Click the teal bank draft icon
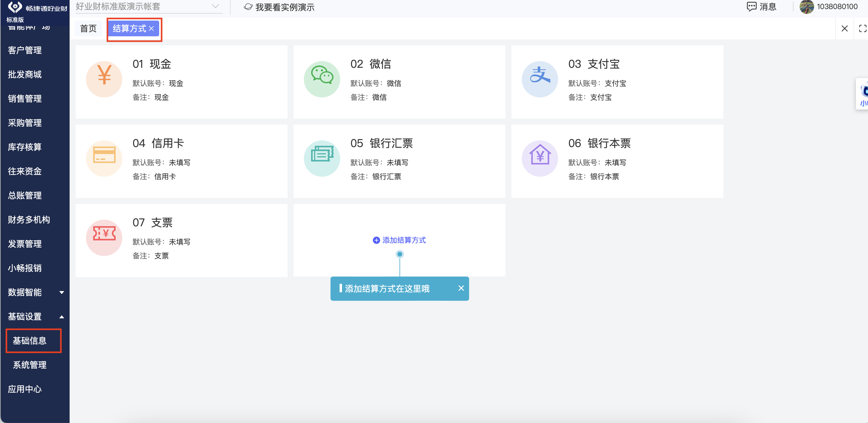The height and width of the screenshot is (423, 868). coord(322,158)
